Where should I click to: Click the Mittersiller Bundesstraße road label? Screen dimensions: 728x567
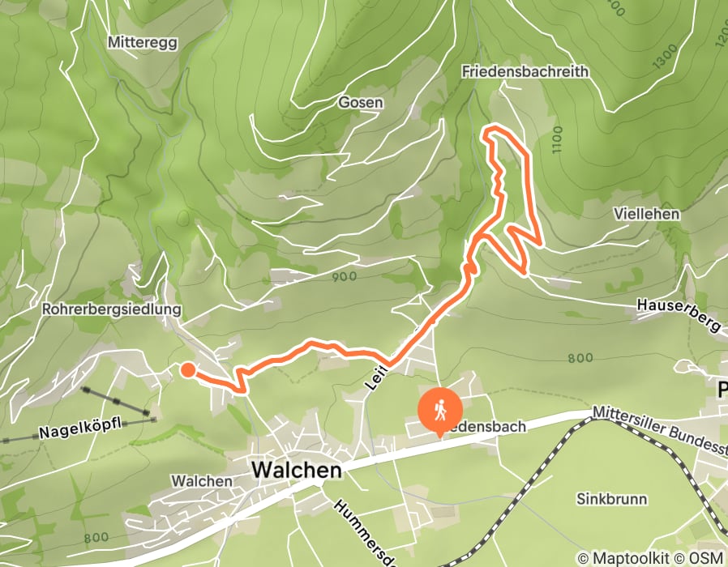[x=660, y=428]
